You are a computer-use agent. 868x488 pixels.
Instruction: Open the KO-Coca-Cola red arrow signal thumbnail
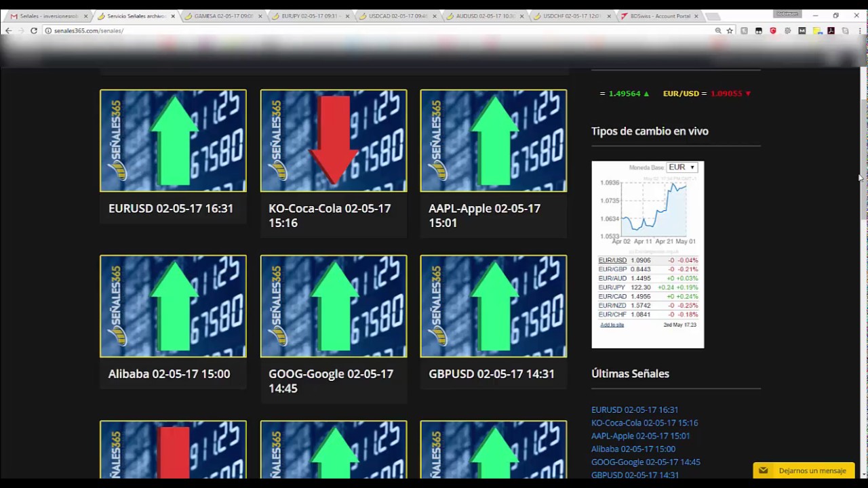coord(334,140)
